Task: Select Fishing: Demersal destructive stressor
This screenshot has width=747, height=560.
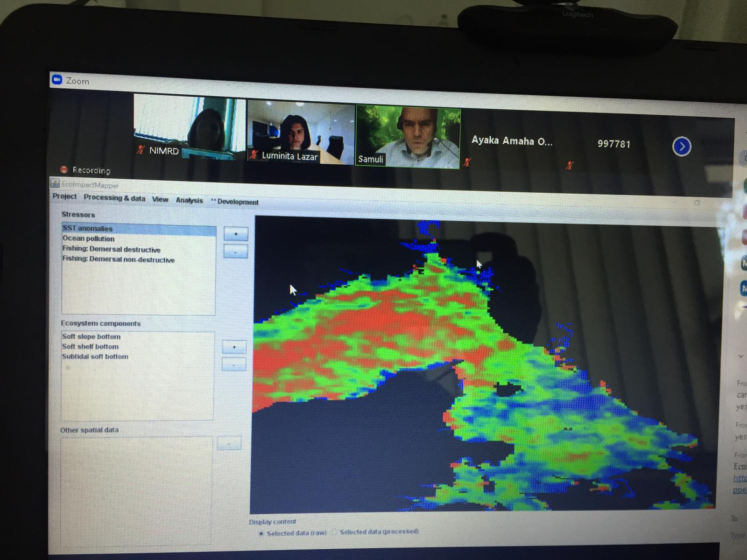Action: (111, 249)
